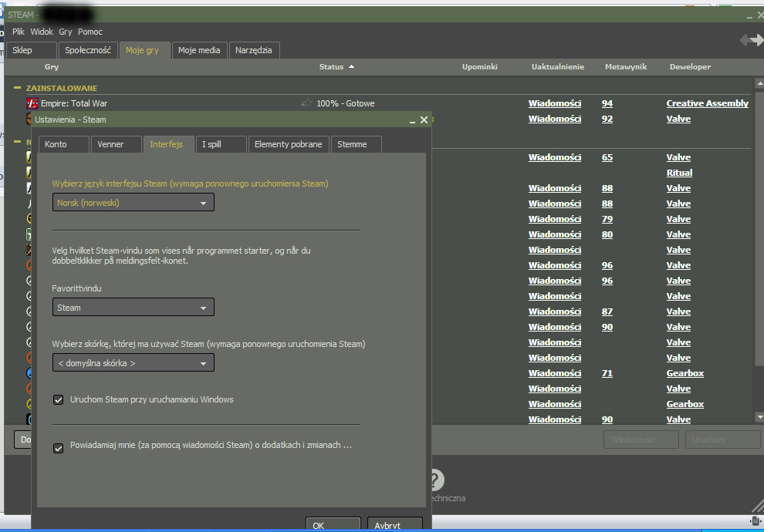Open the Gry menu
764x532 pixels.
(x=66, y=32)
